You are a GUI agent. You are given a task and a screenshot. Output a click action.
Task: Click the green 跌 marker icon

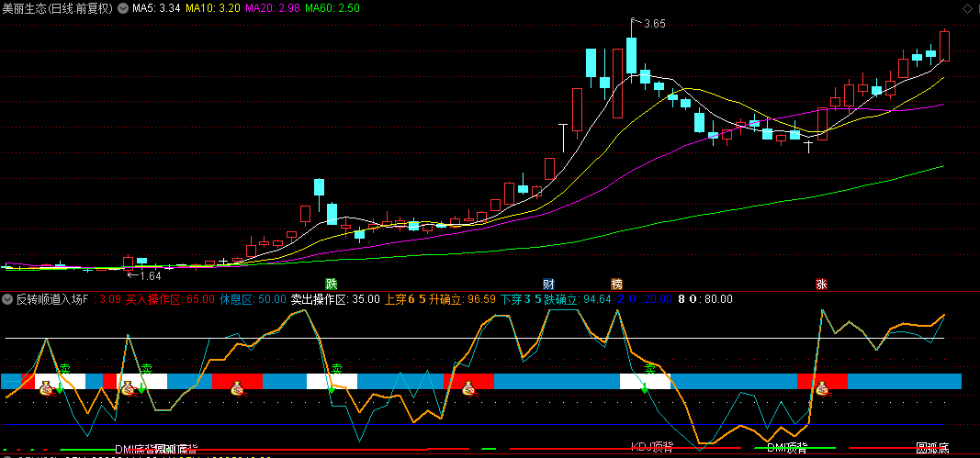(x=331, y=284)
